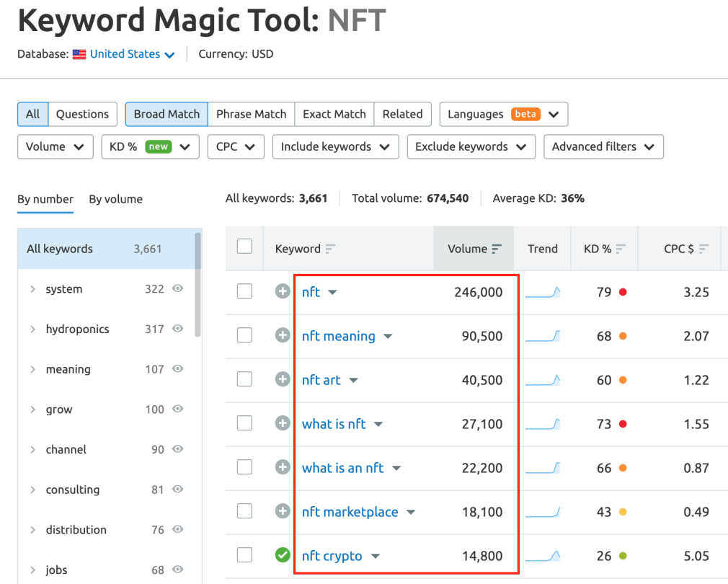Viewport: 728px width, 584px height.
Task: Switch to Phrase Match tab
Action: tap(251, 114)
